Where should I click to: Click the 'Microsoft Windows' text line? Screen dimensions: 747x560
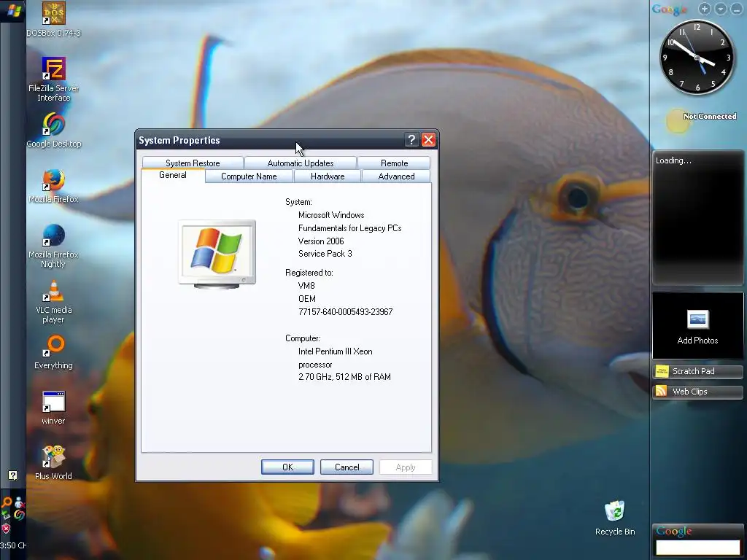click(x=331, y=215)
